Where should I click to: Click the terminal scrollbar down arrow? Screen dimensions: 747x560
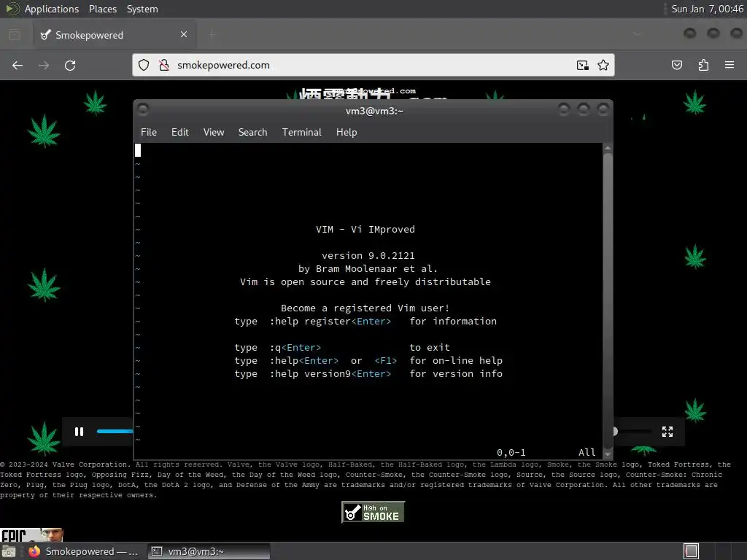[608, 454]
